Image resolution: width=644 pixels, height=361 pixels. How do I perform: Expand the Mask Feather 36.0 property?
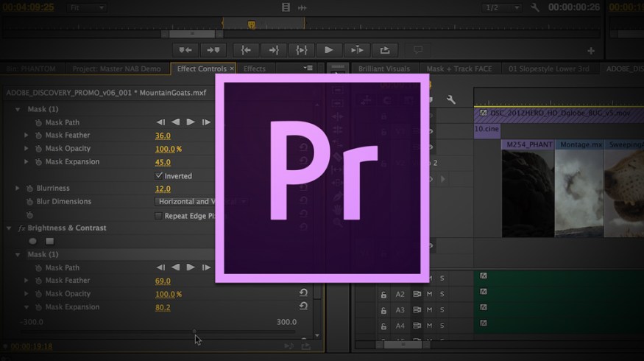[27, 136]
